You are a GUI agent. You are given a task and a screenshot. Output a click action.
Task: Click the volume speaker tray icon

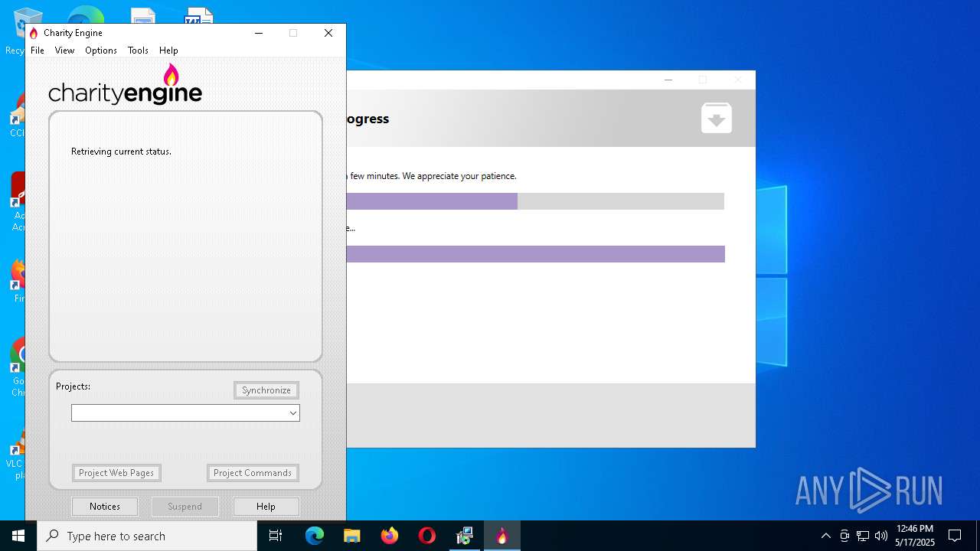[881, 536]
